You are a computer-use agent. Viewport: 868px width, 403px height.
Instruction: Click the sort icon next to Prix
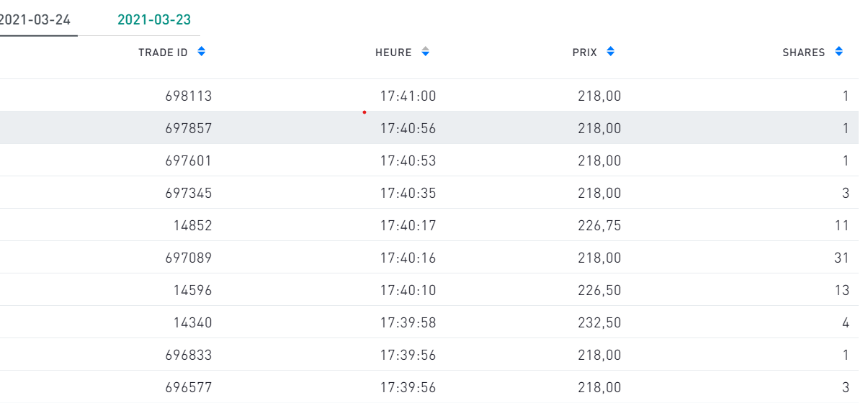[x=611, y=52]
